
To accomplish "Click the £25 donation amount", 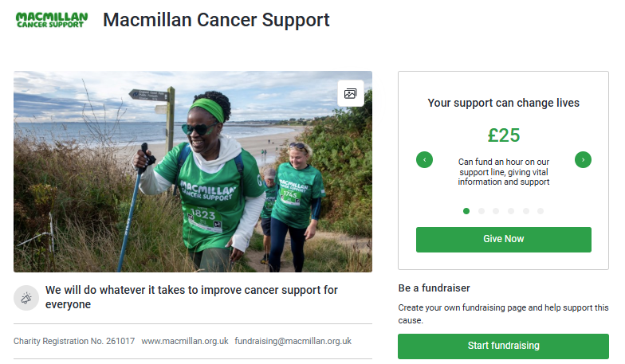I will 504,135.
